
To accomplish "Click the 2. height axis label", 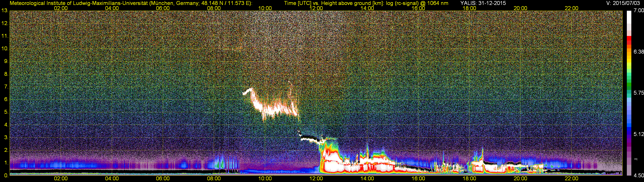I will tap(6, 150).
